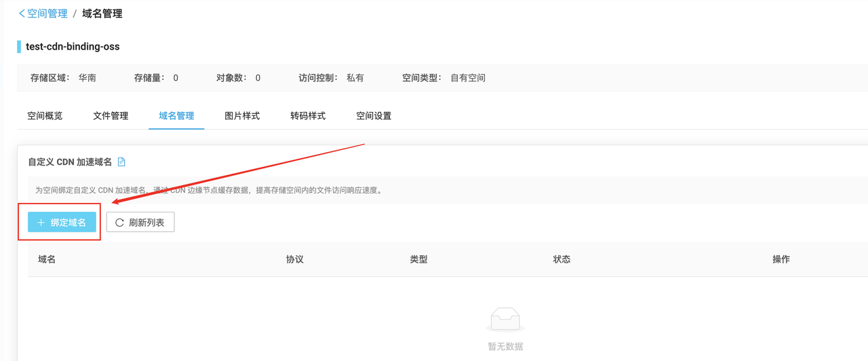Click the 存储区域 value 华南

pos(87,78)
